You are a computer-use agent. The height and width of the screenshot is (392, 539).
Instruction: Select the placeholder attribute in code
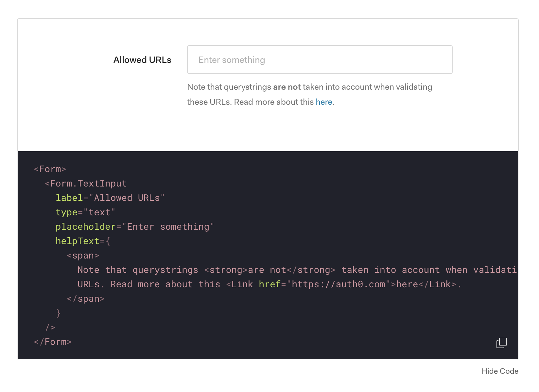tap(85, 226)
